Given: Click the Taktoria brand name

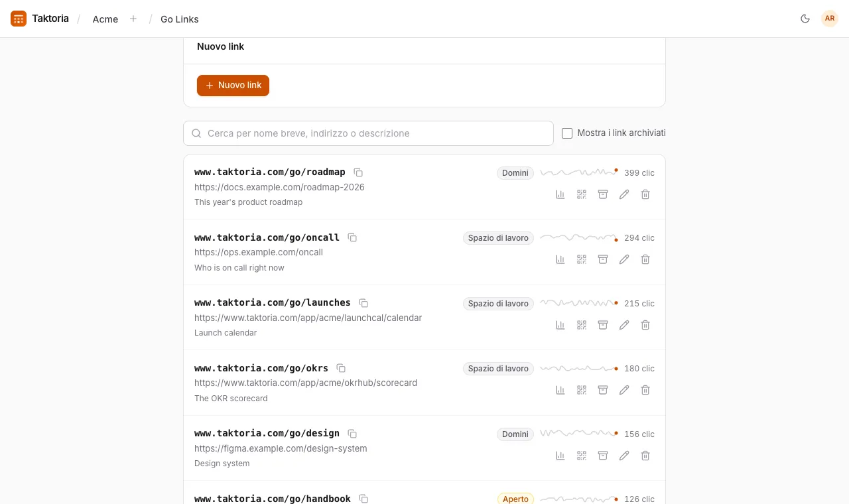Looking at the screenshot, I should pos(50,19).
